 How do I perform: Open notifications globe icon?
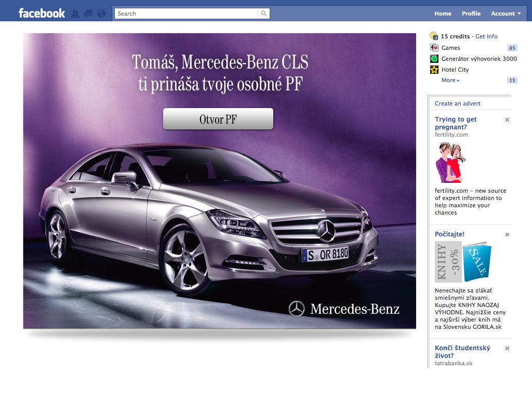coord(101,14)
